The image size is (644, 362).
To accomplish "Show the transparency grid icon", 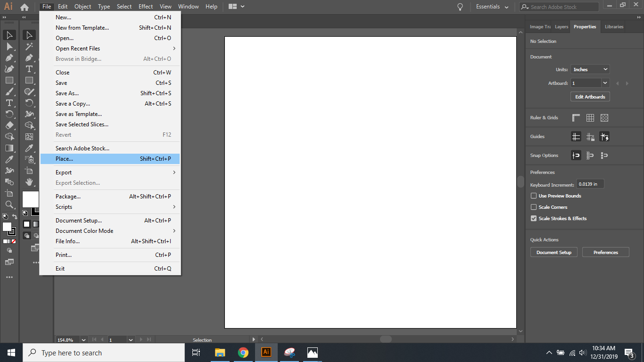I will click(604, 117).
